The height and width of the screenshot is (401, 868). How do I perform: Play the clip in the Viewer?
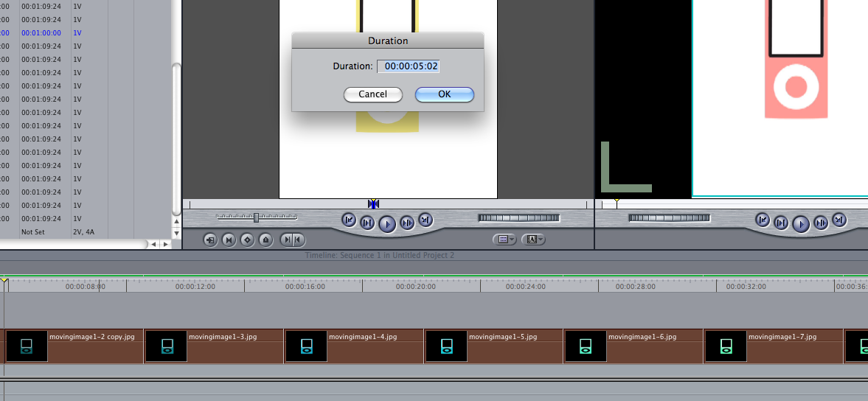387,223
